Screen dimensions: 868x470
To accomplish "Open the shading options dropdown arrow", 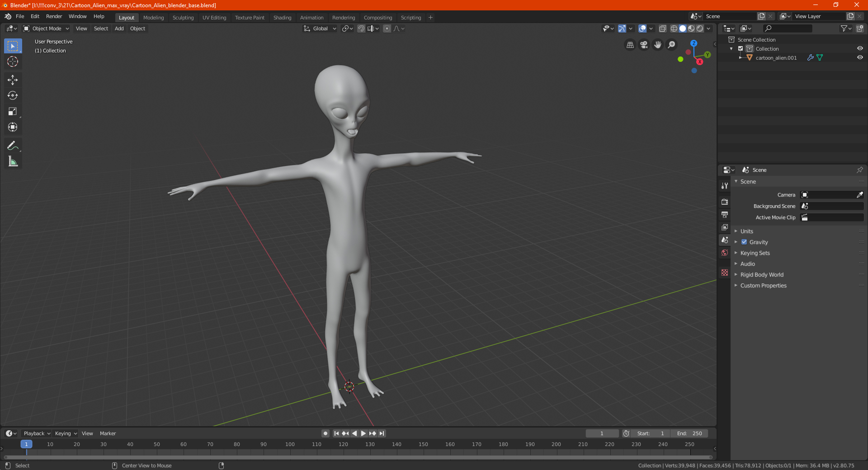I will (708, 28).
